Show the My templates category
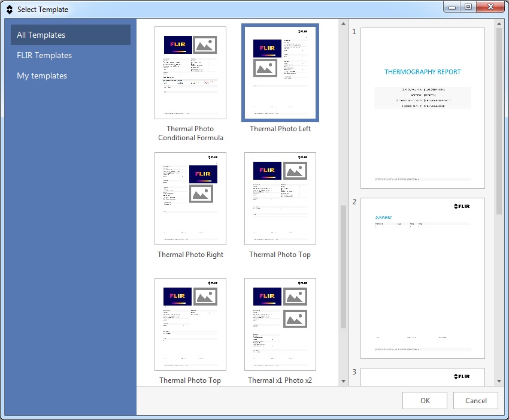This screenshot has height=420, width=509. [42, 75]
